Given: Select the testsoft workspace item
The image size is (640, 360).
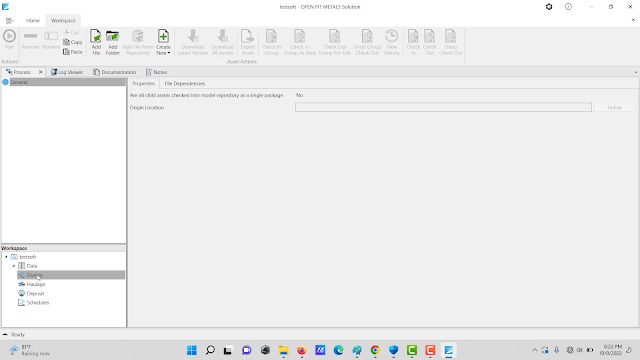Looking at the screenshot, I should [x=28, y=257].
